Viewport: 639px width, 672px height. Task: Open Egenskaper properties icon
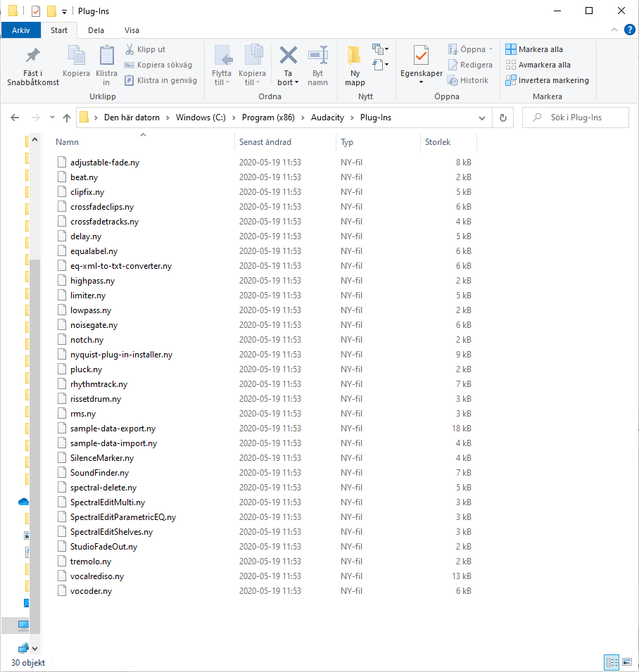(x=421, y=56)
